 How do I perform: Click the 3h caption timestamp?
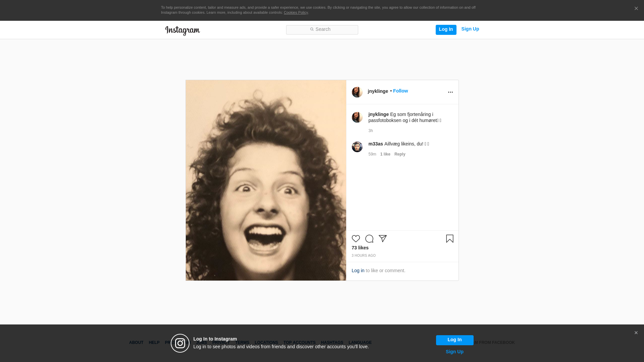(371, 131)
